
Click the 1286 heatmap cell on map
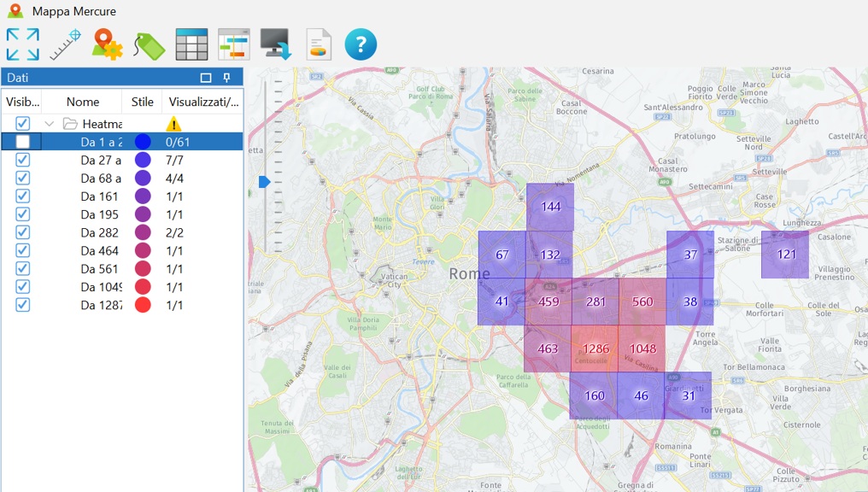[595, 348]
